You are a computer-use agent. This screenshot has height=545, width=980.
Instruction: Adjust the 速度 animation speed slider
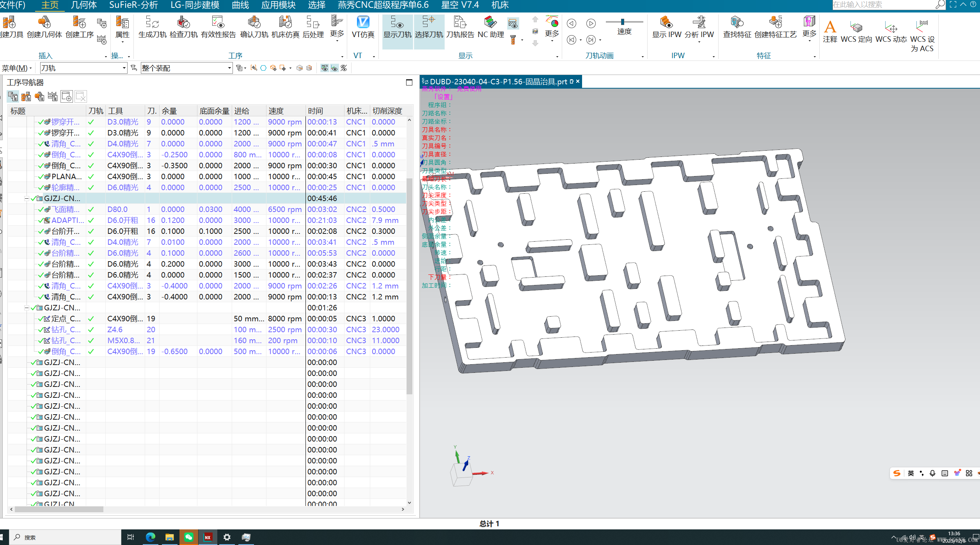tap(623, 22)
